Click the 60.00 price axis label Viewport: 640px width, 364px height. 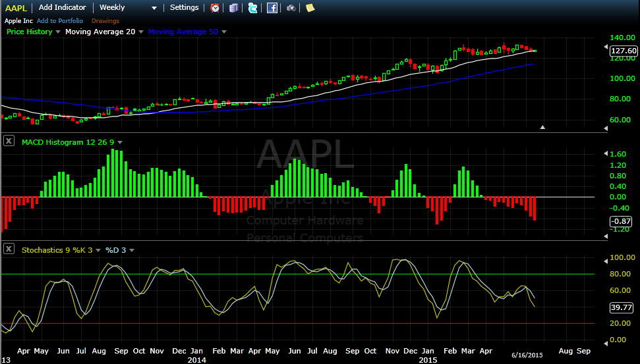click(x=620, y=120)
